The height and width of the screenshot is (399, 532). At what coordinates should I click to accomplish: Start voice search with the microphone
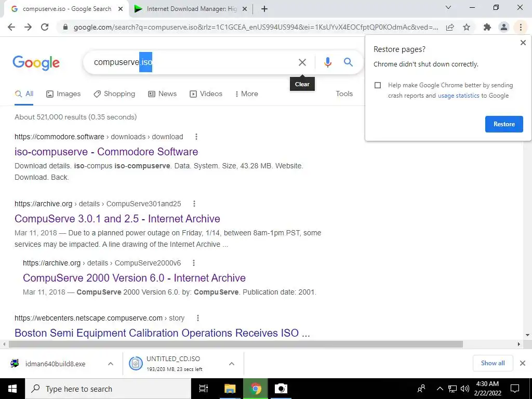coord(327,62)
